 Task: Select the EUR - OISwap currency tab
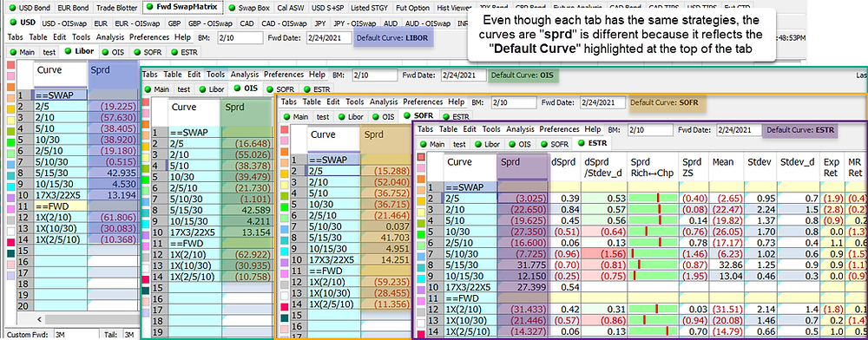(138, 23)
